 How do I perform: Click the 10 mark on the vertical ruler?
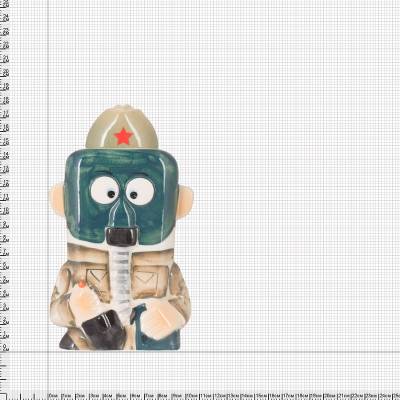click(6, 211)
